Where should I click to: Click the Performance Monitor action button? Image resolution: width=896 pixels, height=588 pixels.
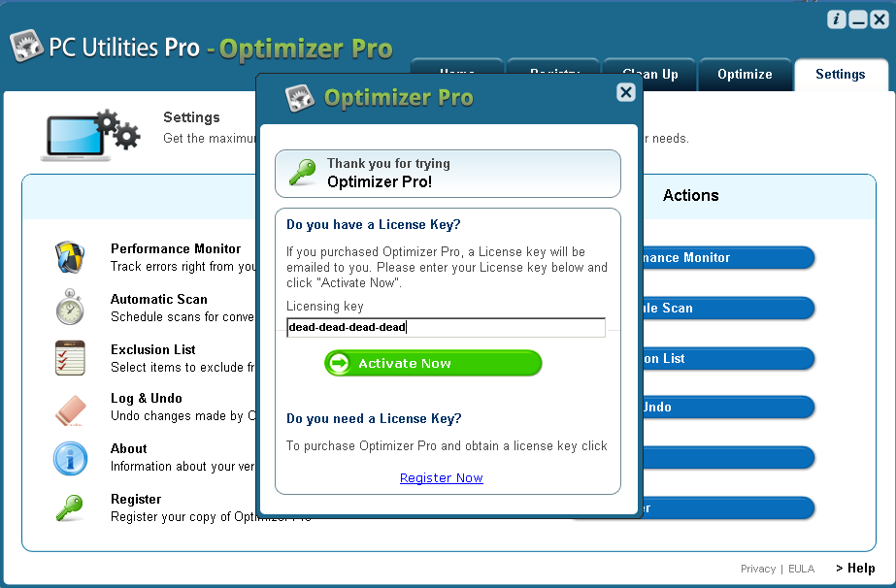[729, 258]
